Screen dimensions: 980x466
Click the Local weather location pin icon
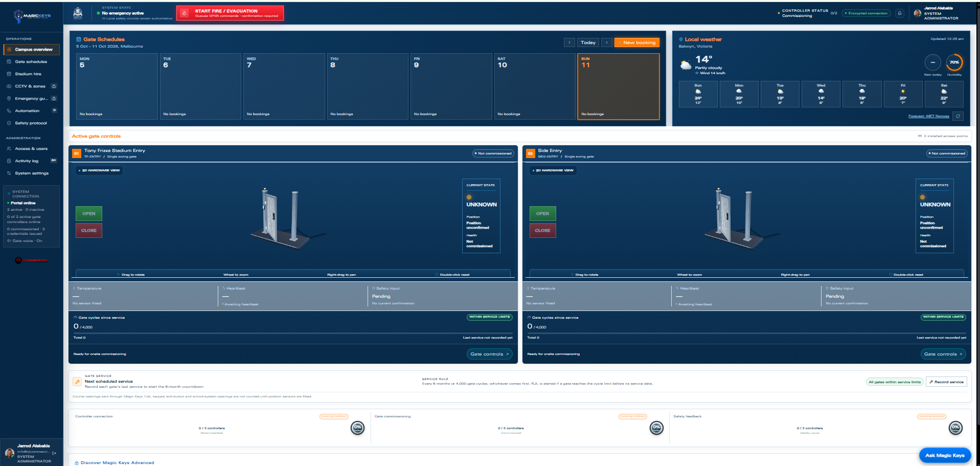(681, 39)
